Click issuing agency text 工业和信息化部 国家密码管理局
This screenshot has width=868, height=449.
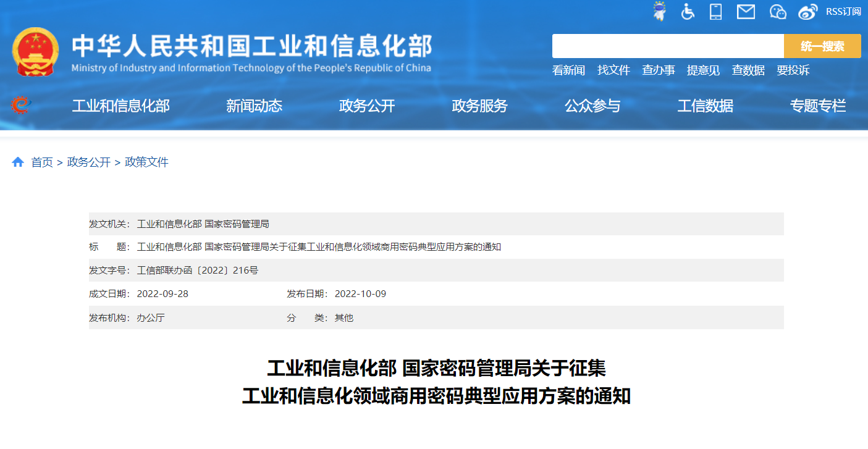[203, 224]
